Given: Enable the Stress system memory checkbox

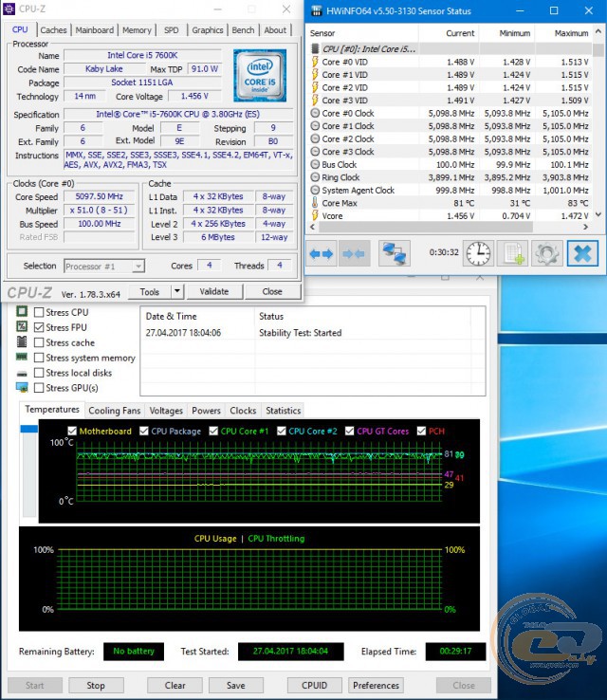Looking at the screenshot, I should 39,358.
